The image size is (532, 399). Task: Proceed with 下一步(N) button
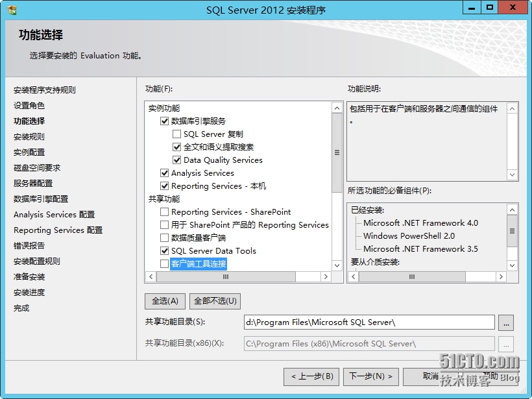pyautogui.click(x=371, y=376)
